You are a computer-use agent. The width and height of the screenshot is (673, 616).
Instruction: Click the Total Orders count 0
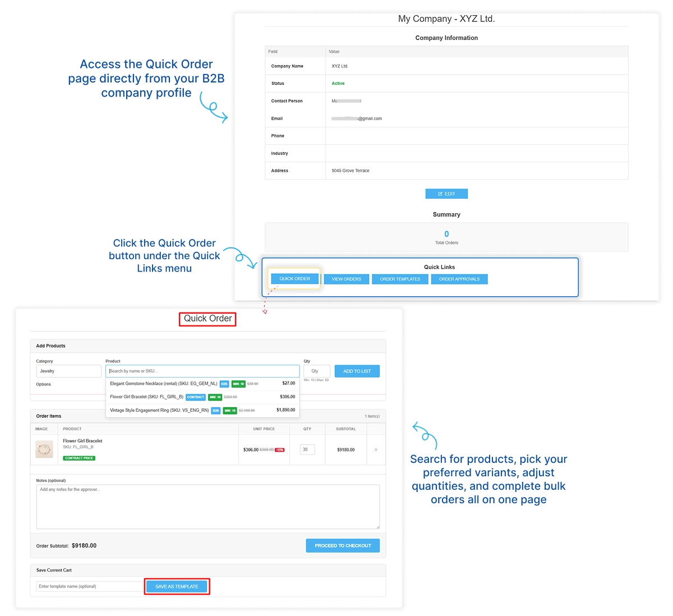point(446,234)
